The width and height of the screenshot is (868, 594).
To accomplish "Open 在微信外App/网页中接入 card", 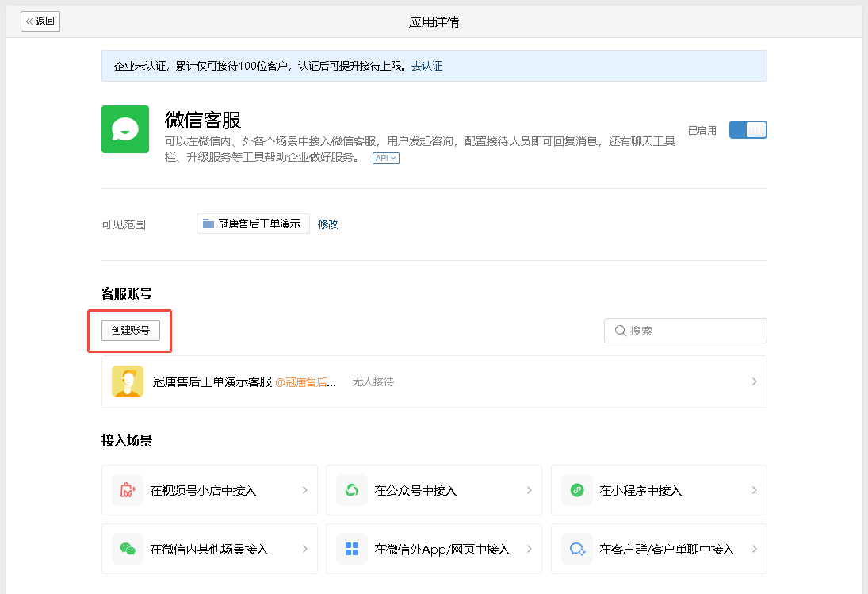I will pos(434,549).
